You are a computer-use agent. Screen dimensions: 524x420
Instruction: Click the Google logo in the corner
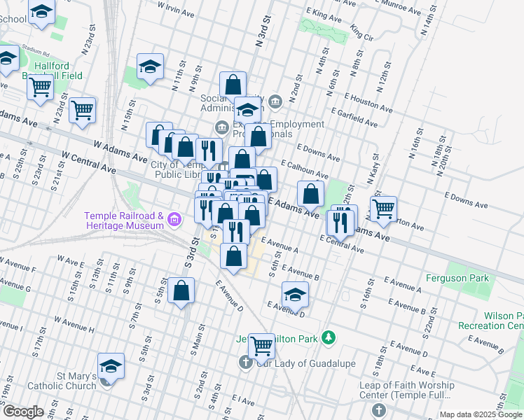coord(22,411)
